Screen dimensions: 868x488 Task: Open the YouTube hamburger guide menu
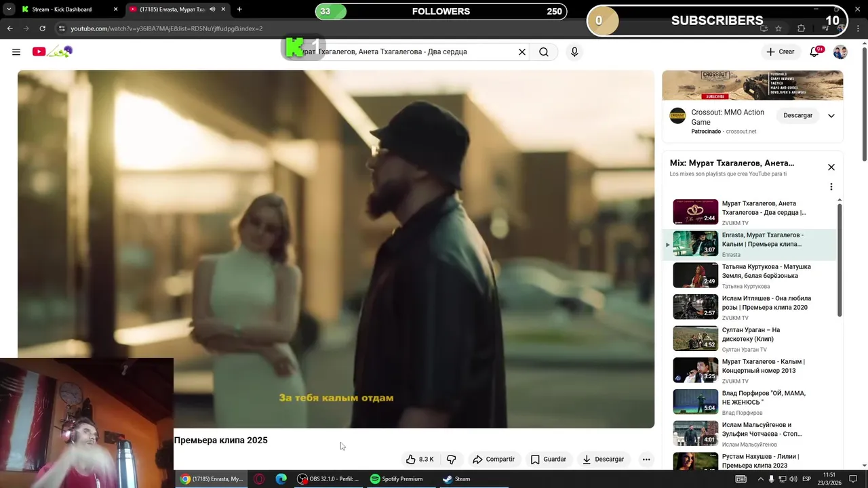coord(16,52)
